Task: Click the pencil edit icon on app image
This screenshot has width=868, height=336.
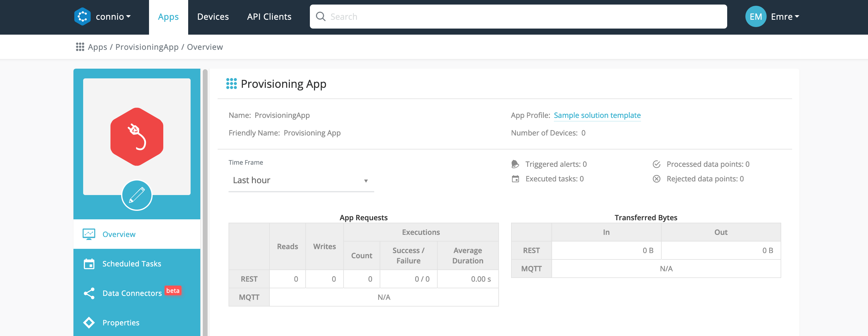Action: pos(137,195)
